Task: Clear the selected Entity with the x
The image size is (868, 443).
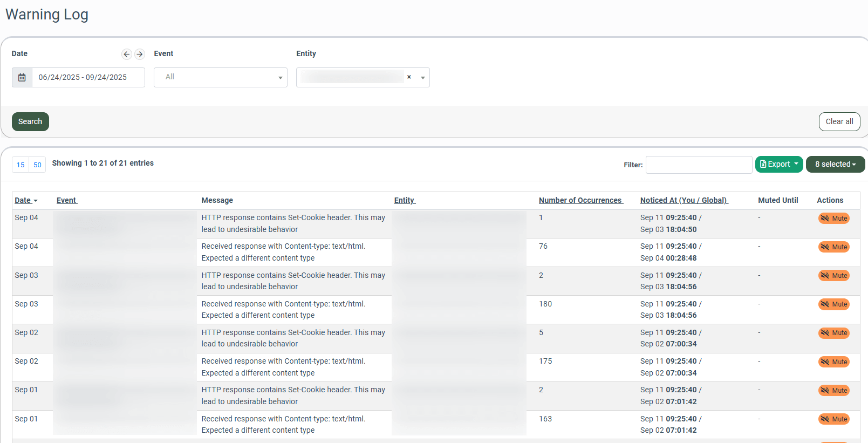Action: (x=409, y=77)
